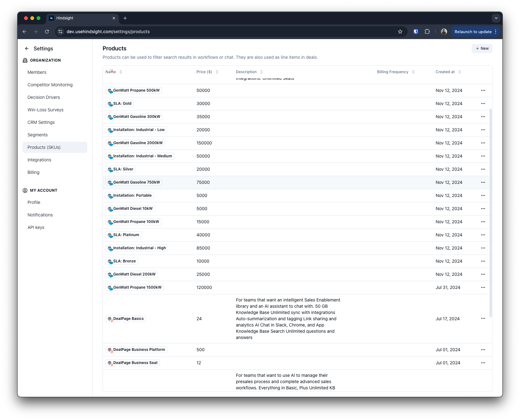Open the Chrome profile avatar
Image resolution: width=520 pixels, height=420 pixels.
[444, 32]
